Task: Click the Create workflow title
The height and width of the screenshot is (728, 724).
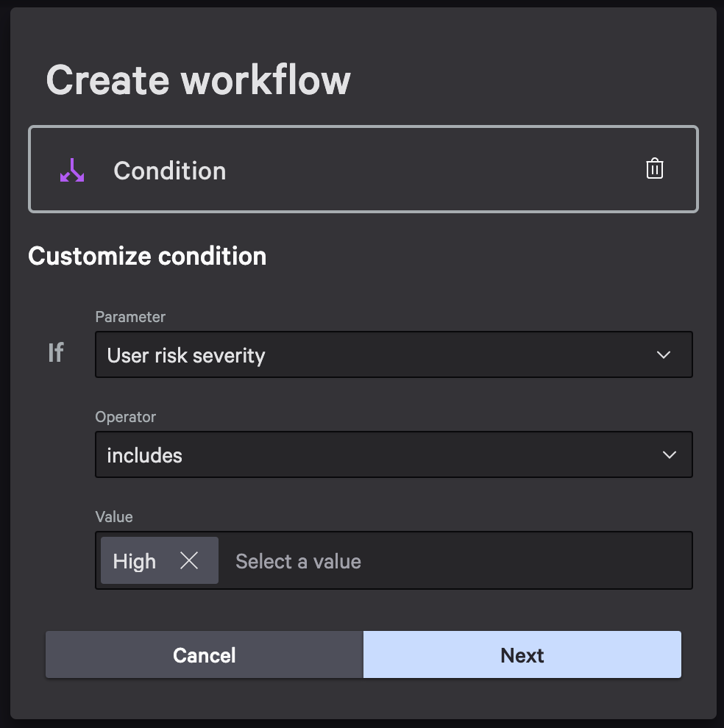Action: 198,79
